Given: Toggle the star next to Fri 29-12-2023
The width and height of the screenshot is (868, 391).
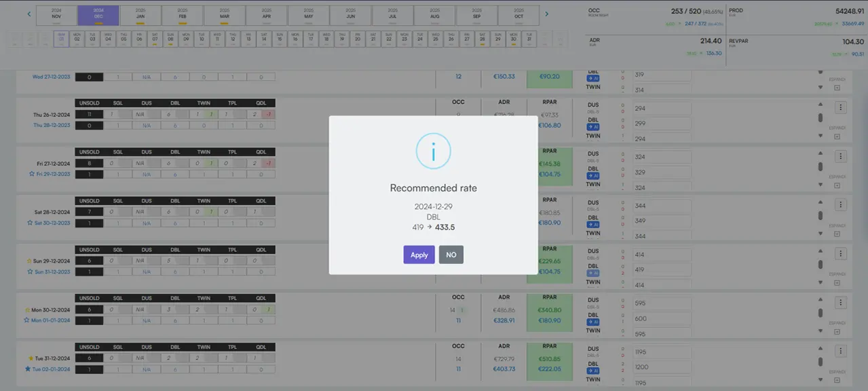Looking at the screenshot, I should tap(31, 174).
